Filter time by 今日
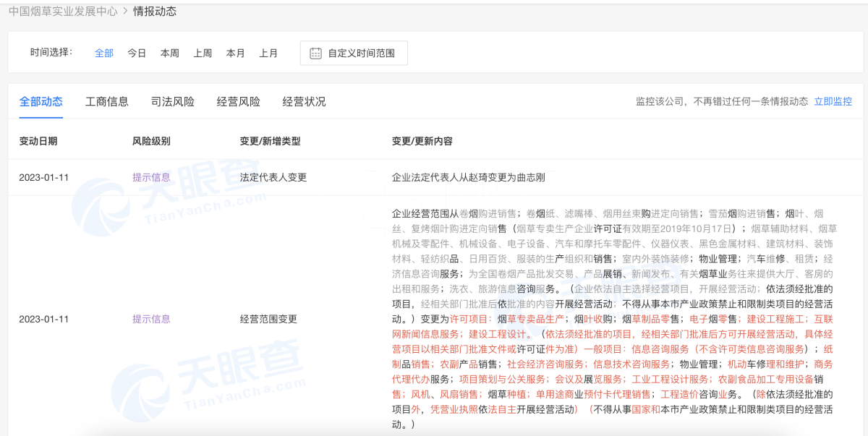Viewport: 868px width, 436px height. [x=137, y=53]
